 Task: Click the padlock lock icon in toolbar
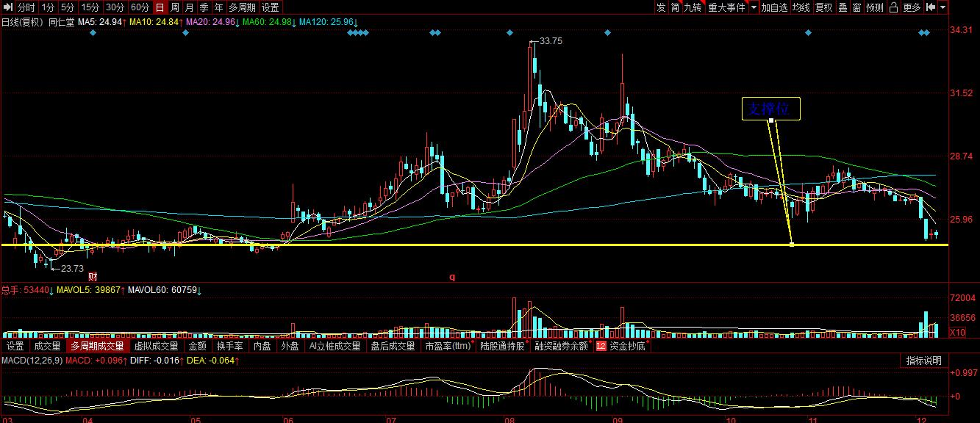(893, 7)
